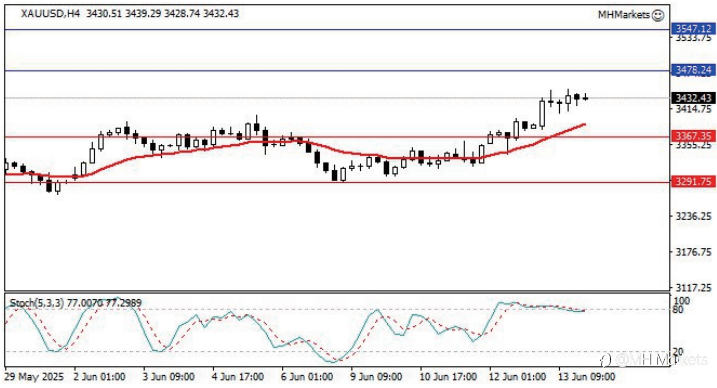Select the 3367.35 red price label
717x388 pixels.
click(x=693, y=136)
